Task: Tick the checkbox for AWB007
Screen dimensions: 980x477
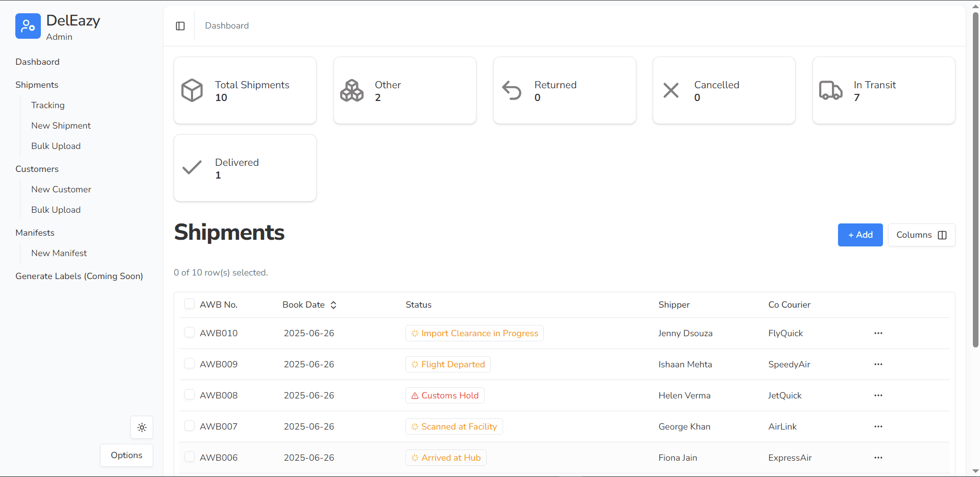Action: coord(189,426)
